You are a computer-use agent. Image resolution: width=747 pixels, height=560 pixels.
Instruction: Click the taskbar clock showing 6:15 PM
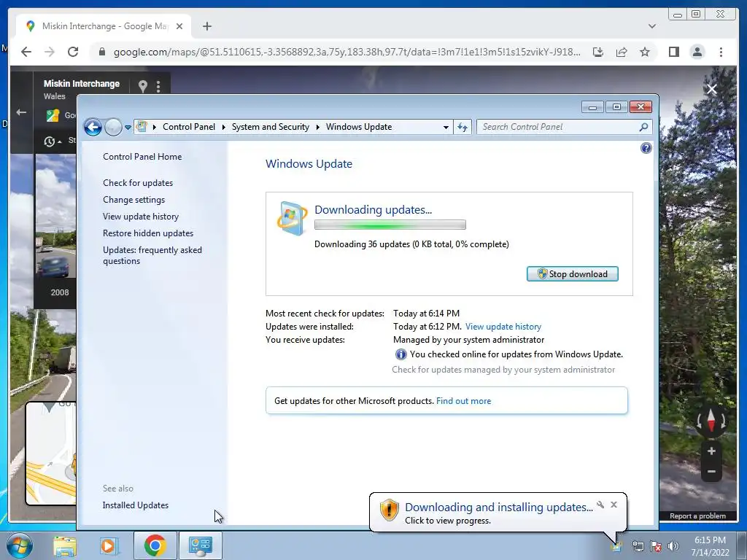(710, 546)
